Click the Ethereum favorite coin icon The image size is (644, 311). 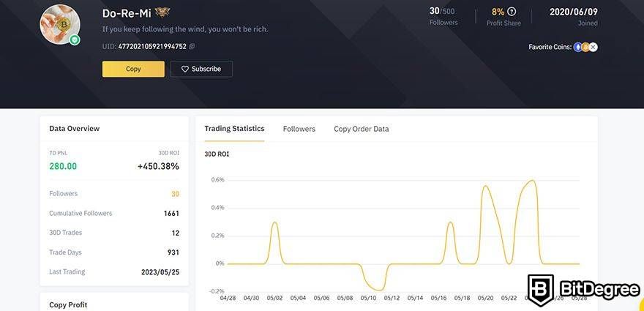point(578,48)
